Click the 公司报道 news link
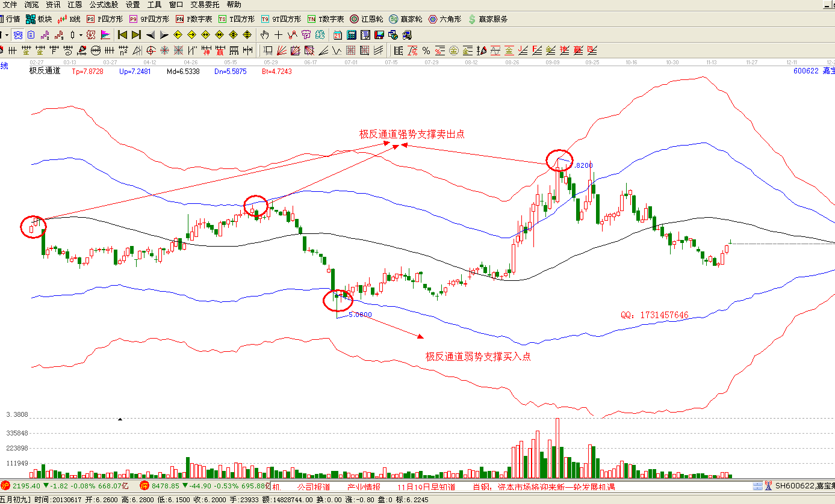The width and height of the screenshot is (835, 504). click(314, 487)
